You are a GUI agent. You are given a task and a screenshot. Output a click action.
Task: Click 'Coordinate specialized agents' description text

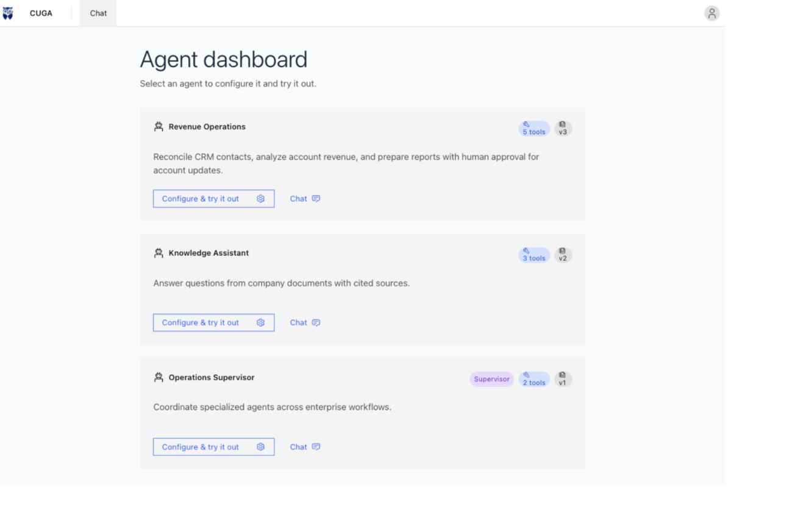(x=273, y=407)
